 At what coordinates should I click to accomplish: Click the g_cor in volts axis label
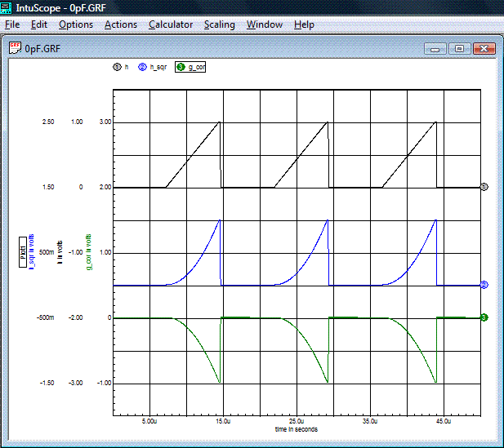point(89,252)
